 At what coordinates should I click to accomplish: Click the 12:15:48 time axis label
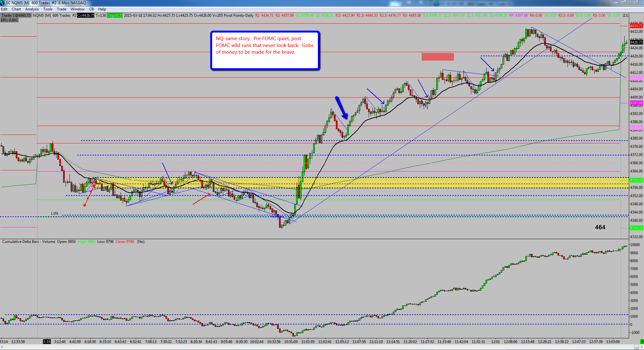(528, 341)
